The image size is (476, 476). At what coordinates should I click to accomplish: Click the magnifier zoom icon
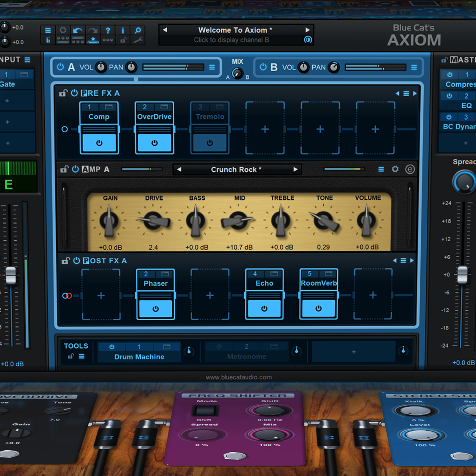click(x=137, y=30)
